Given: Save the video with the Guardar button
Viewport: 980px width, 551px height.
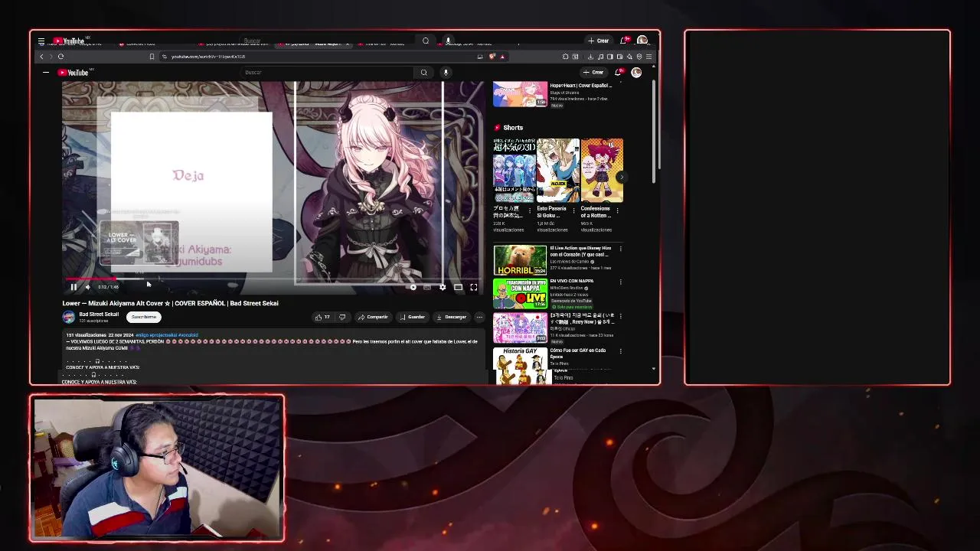Looking at the screenshot, I should pos(412,317).
